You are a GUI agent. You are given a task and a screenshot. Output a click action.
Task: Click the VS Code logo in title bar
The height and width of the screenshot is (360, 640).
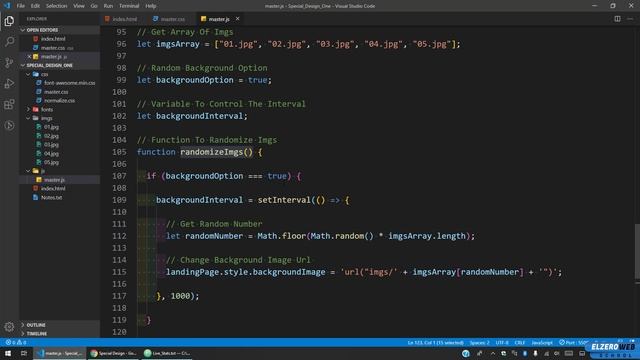click(x=7, y=6)
